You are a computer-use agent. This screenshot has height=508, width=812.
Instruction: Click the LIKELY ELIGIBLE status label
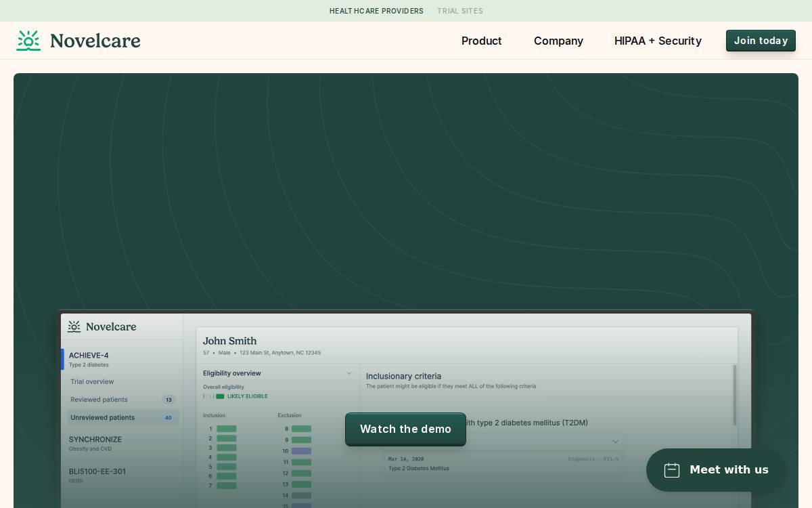click(248, 396)
